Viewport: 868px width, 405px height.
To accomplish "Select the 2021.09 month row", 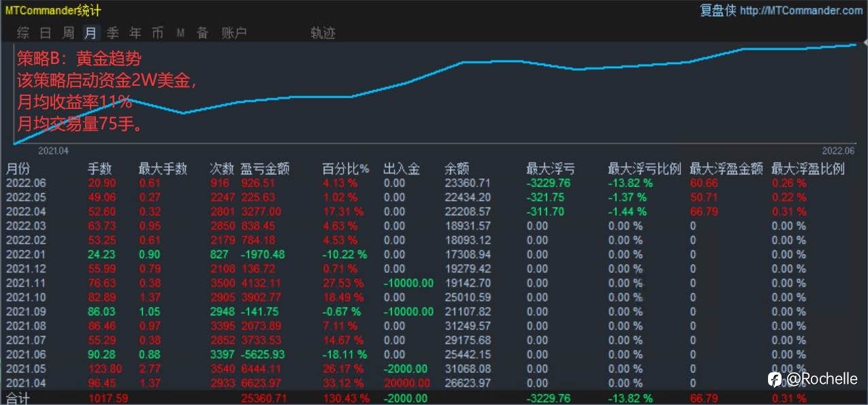I will click(434, 312).
